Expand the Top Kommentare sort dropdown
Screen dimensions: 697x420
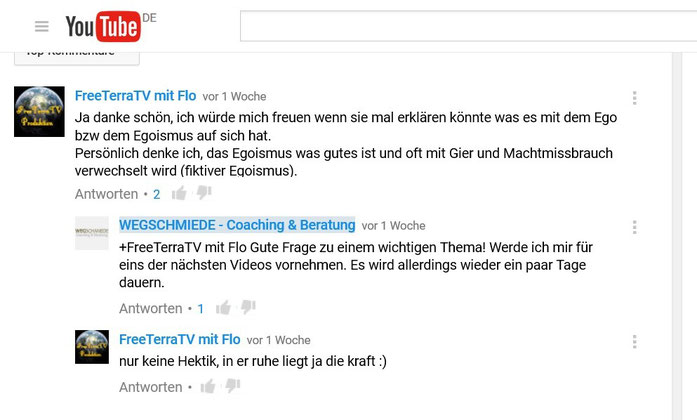[77, 58]
